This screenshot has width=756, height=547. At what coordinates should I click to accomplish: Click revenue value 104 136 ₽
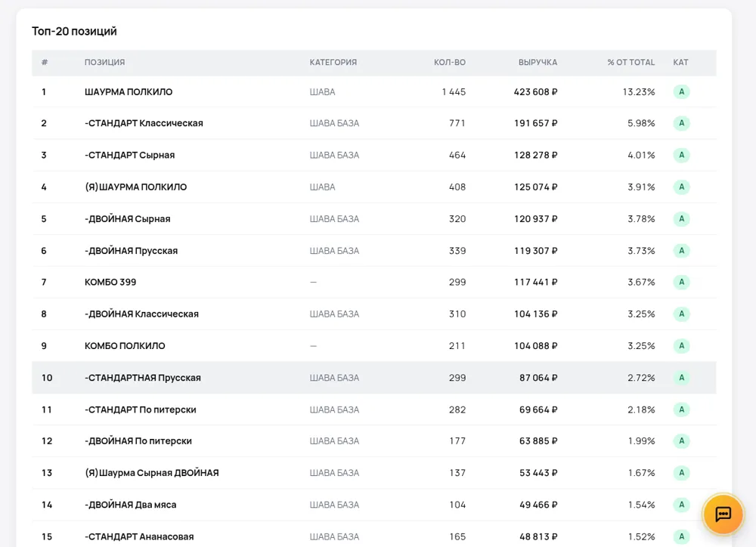click(535, 314)
